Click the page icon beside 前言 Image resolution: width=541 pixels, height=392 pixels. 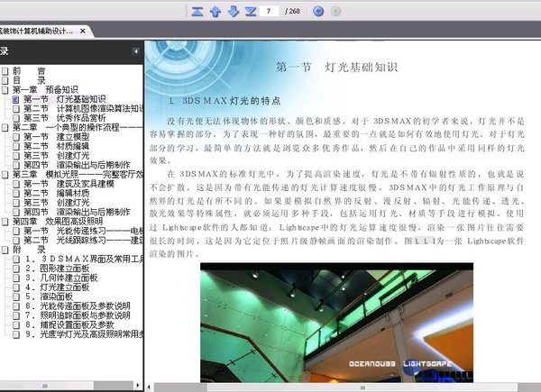tap(5, 71)
